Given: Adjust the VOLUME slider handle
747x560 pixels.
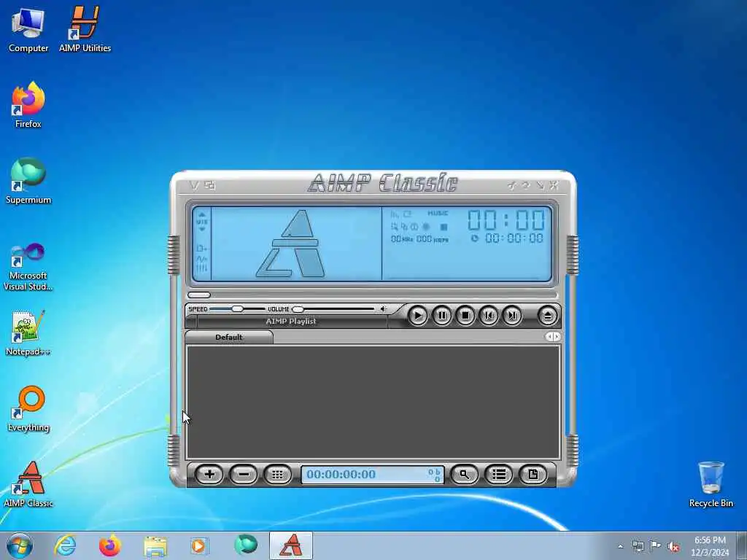Looking at the screenshot, I should (x=298, y=309).
